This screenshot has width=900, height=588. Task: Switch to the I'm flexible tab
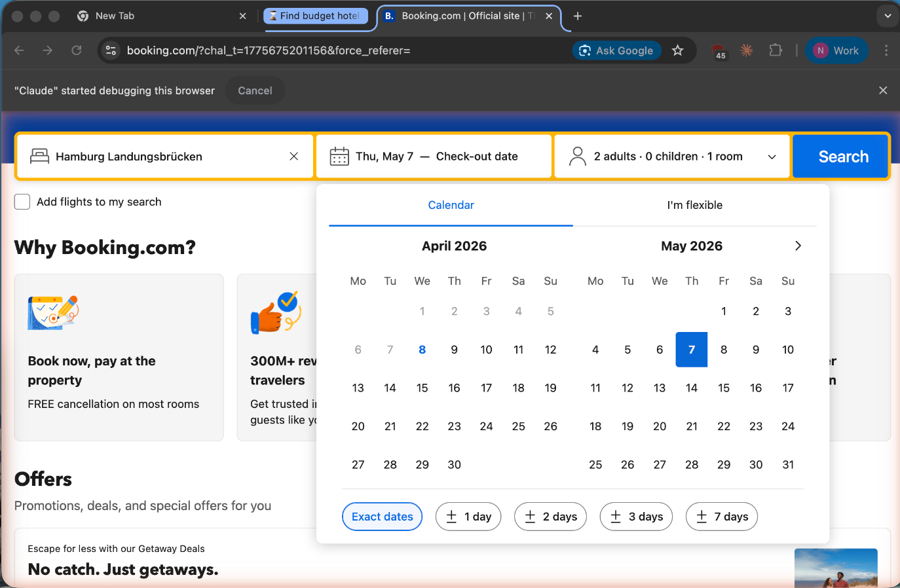(x=695, y=205)
